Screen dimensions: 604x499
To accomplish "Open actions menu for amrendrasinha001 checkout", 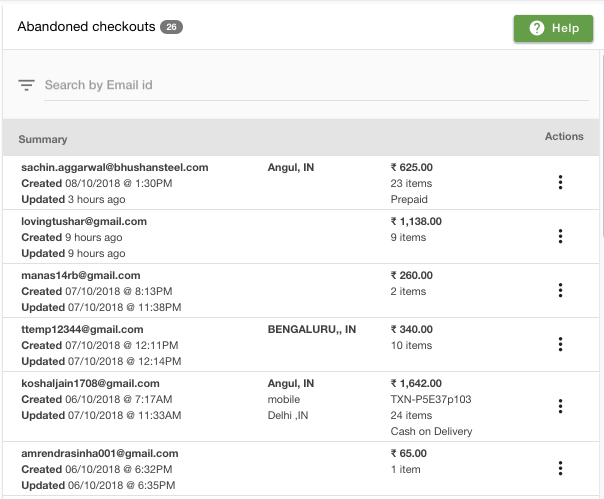I will (560, 468).
